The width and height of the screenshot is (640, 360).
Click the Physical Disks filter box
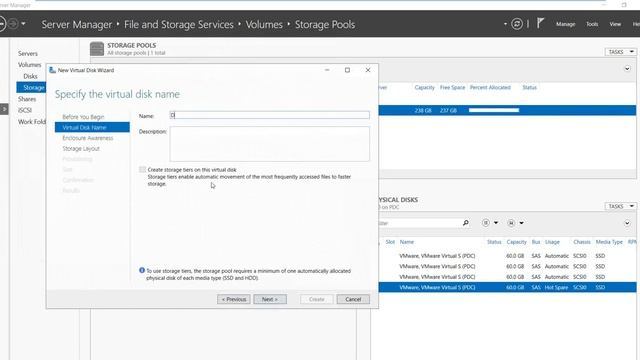pos(419,223)
